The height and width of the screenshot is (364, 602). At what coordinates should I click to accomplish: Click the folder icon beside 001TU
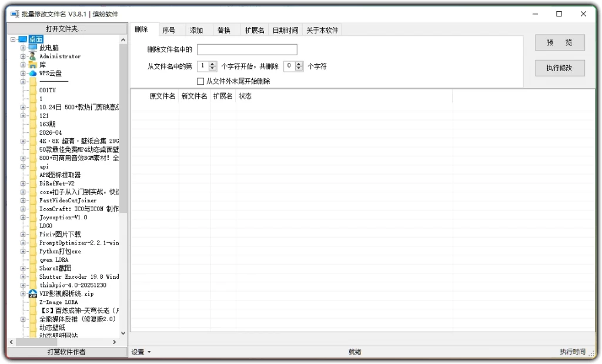coord(32,90)
